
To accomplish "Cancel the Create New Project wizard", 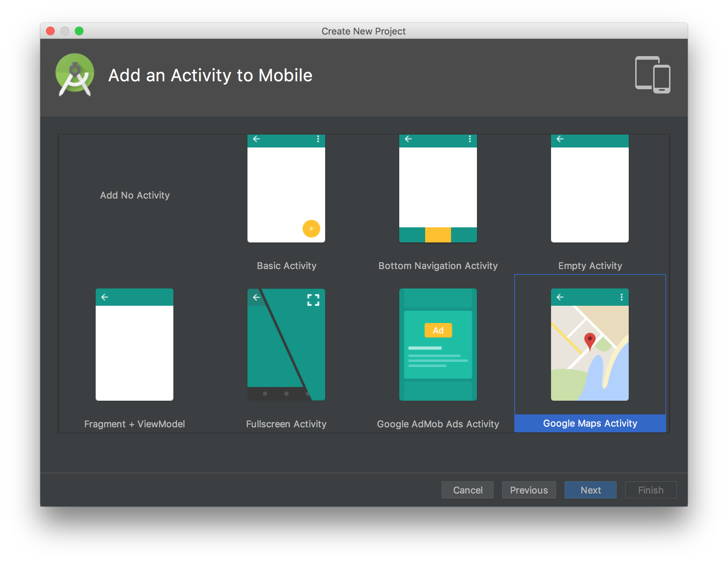I will click(x=468, y=490).
